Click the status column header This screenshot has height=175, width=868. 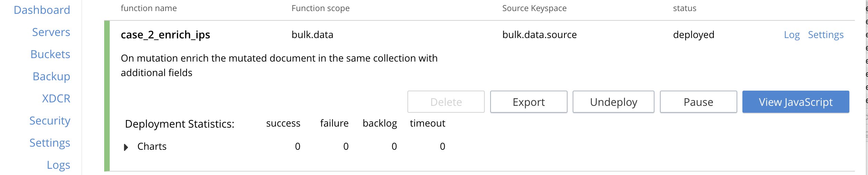684,8
